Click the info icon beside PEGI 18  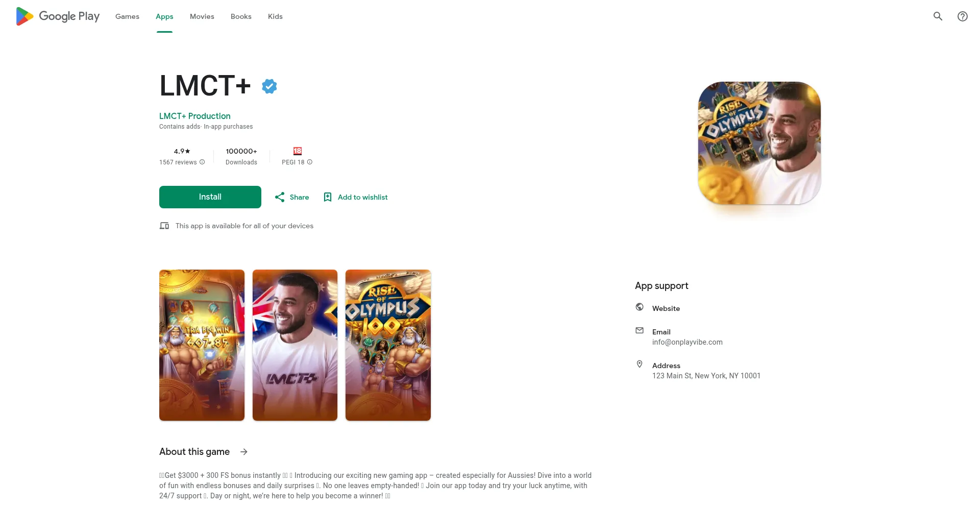point(310,162)
